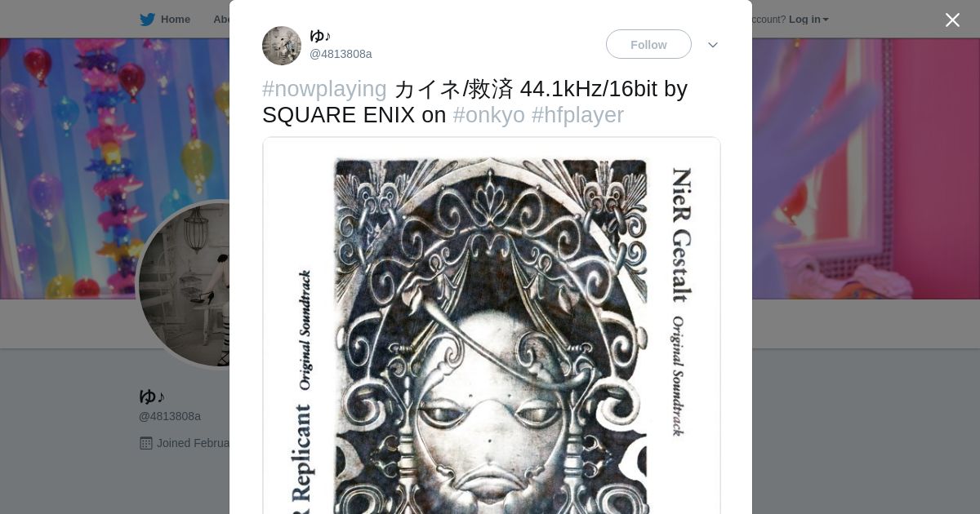Click the @4813808a handle in the tweet

[341, 54]
